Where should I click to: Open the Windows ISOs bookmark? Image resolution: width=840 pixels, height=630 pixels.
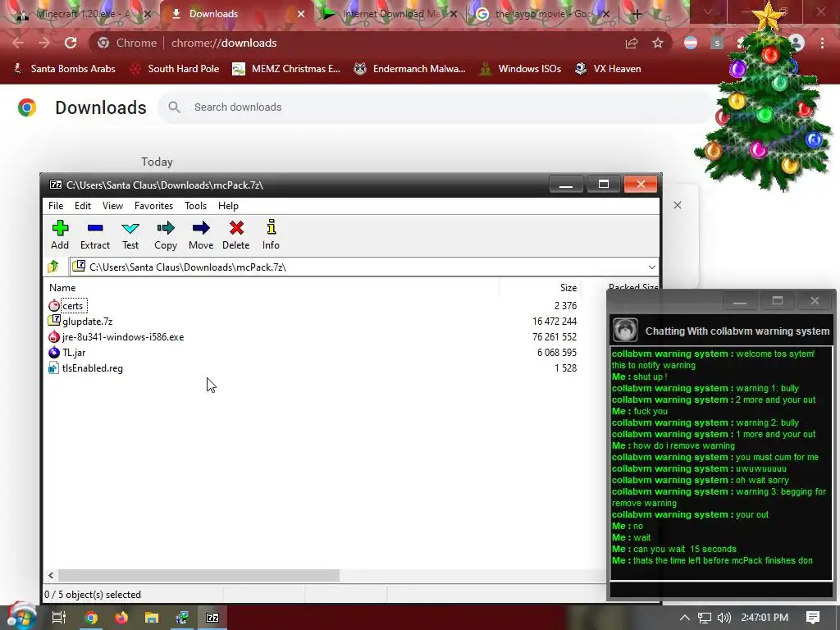pos(520,69)
